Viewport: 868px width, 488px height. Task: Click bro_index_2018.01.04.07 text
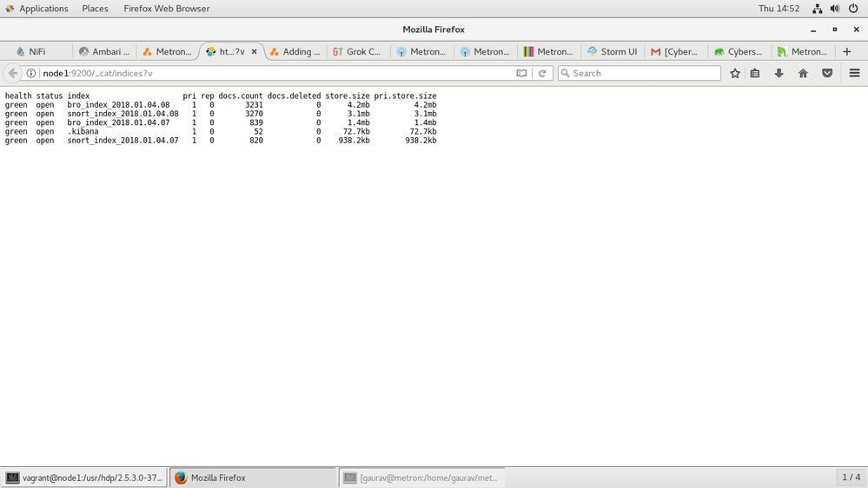pos(118,122)
